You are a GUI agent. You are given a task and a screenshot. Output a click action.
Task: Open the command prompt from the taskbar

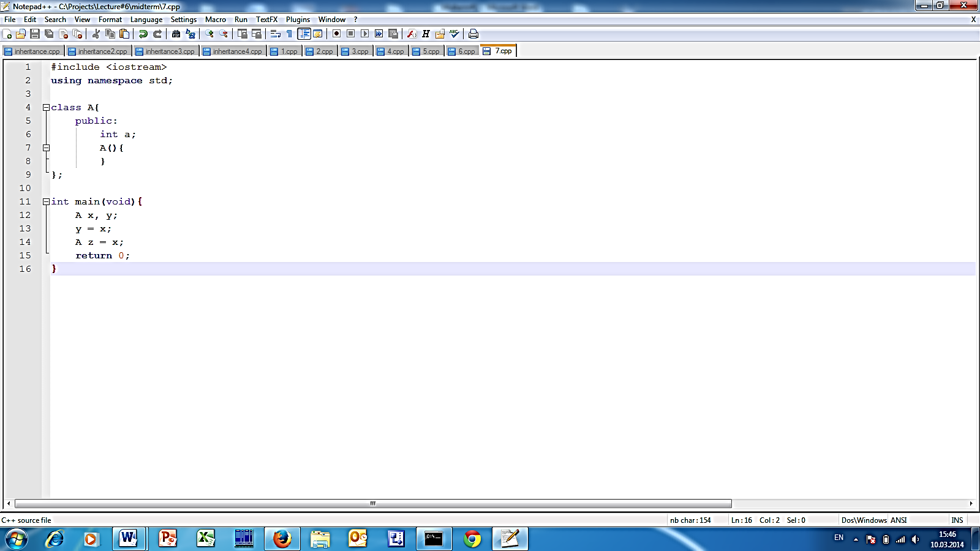pos(434,539)
